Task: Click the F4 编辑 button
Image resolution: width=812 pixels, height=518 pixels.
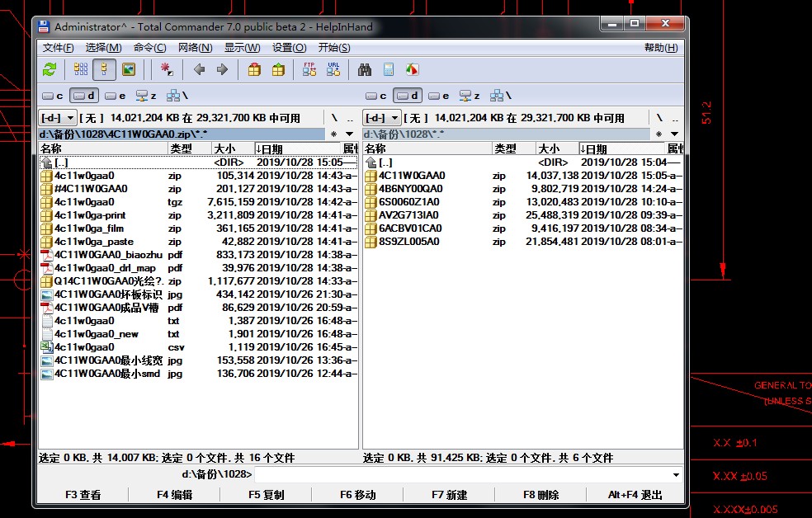Action: coord(174,495)
